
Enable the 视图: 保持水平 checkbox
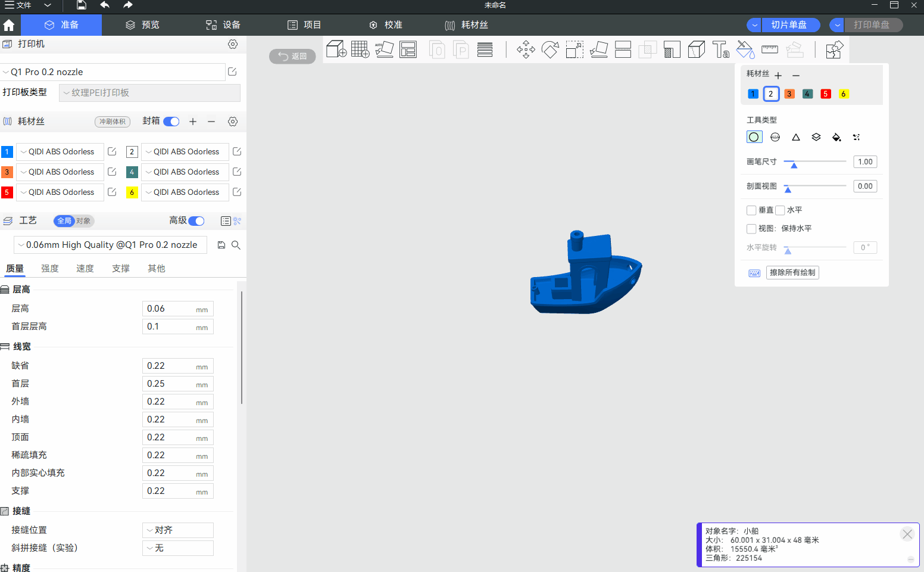coord(751,229)
